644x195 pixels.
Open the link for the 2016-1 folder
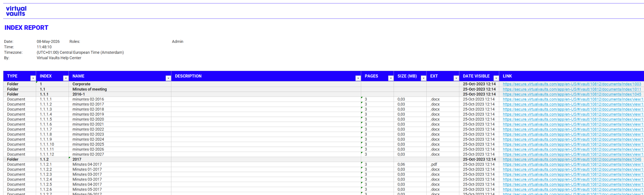click(572, 94)
